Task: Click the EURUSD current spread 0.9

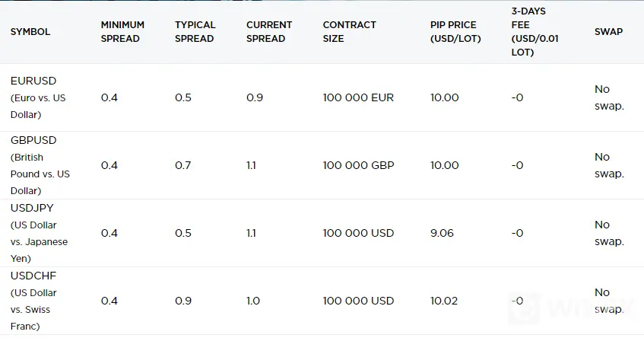Action: (255, 97)
